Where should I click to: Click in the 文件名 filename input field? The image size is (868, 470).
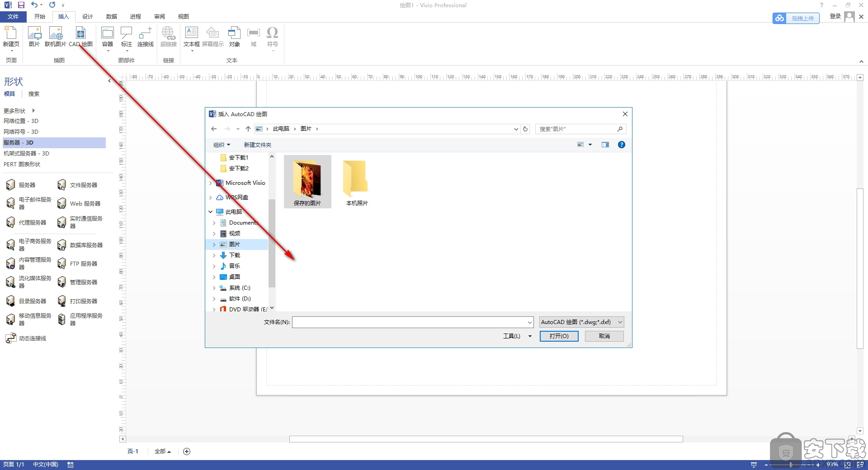[410, 322]
